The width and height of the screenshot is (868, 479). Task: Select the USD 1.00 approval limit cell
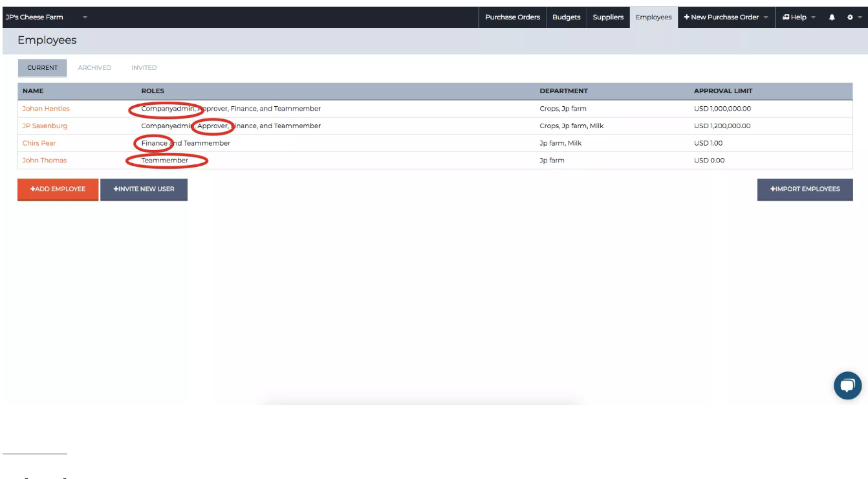(708, 143)
